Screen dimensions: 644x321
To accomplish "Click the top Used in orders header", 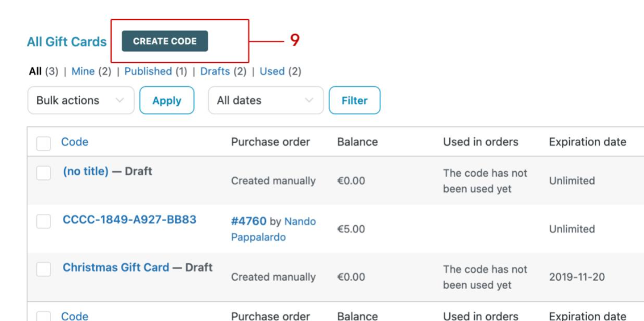I will tap(481, 142).
